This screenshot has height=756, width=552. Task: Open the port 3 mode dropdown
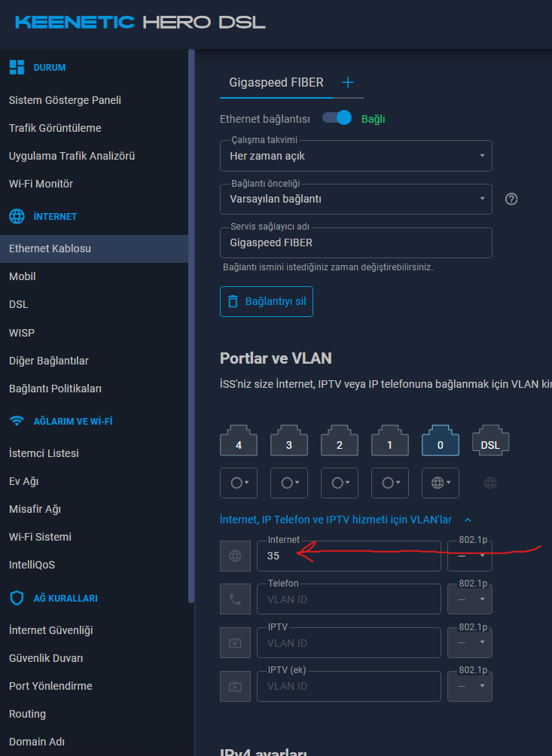288,483
